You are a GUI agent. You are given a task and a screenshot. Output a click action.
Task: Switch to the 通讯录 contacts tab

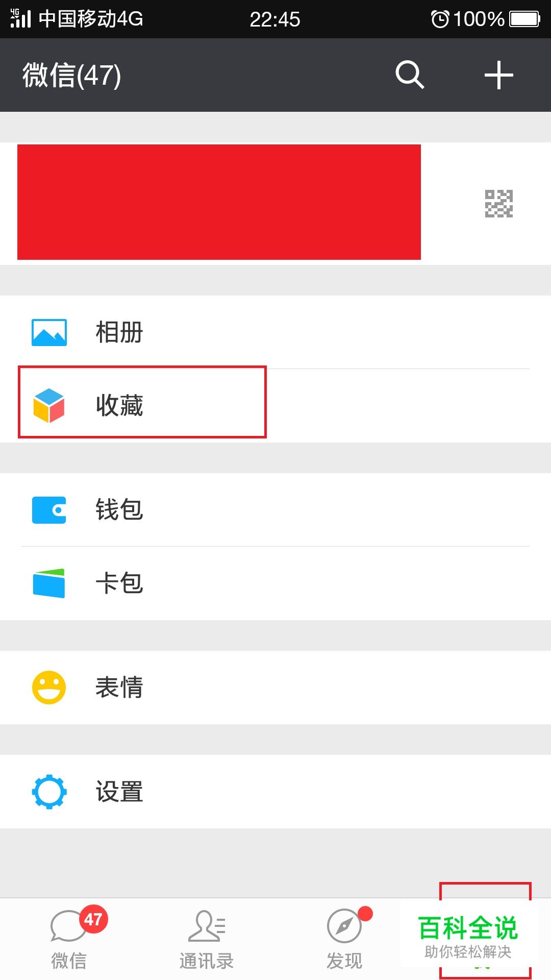[x=207, y=939]
